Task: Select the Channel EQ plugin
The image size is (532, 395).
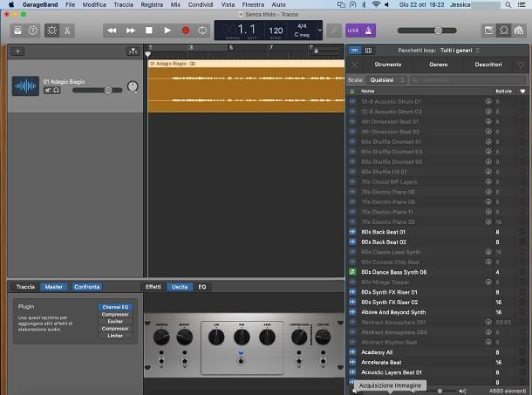Action: [x=115, y=307]
